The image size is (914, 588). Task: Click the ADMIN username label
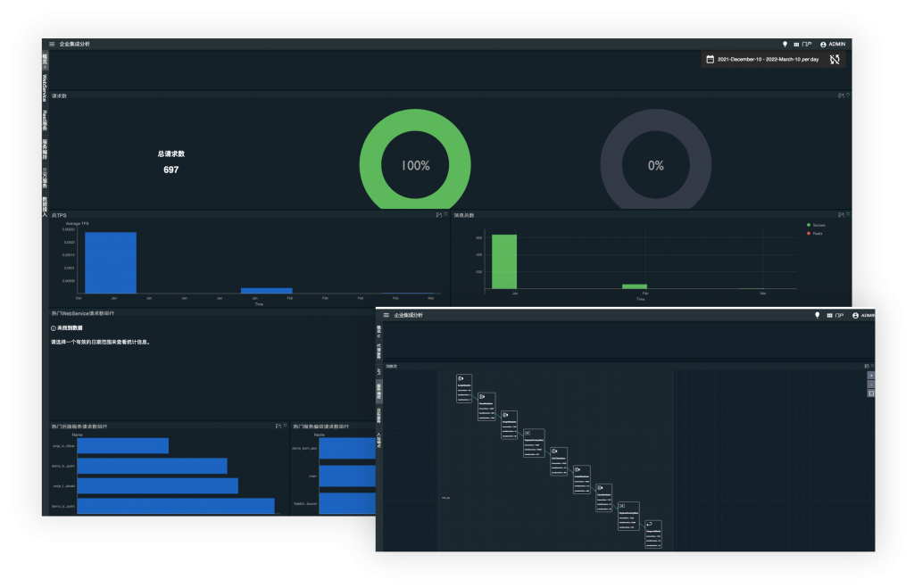point(836,44)
